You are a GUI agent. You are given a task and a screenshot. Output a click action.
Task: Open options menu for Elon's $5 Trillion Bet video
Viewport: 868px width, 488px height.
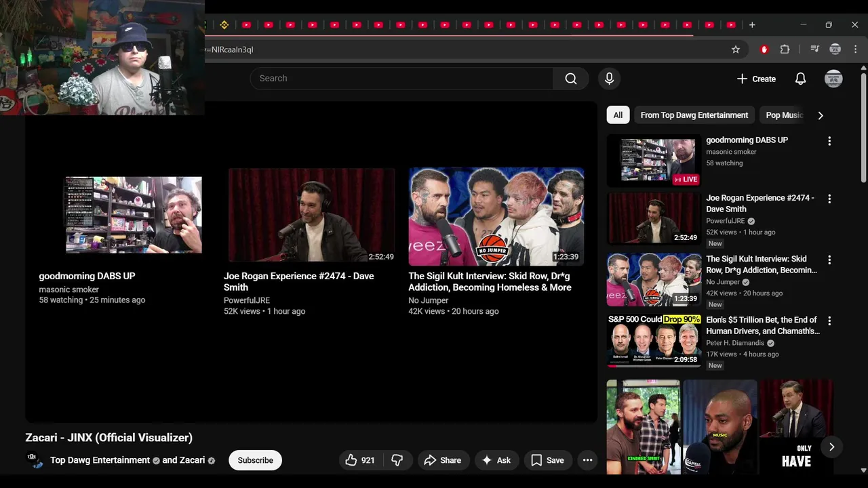click(829, 321)
